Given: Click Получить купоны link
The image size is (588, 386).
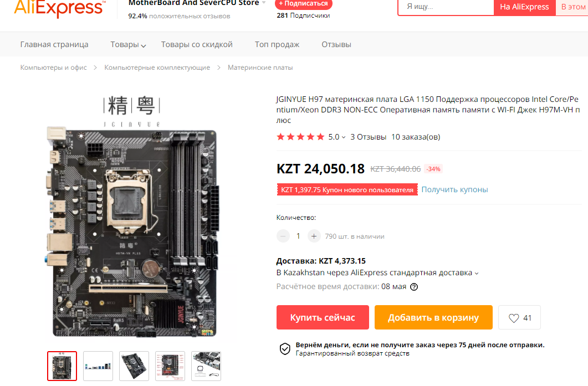Looking at the screenshot, I should pos(454,189).
